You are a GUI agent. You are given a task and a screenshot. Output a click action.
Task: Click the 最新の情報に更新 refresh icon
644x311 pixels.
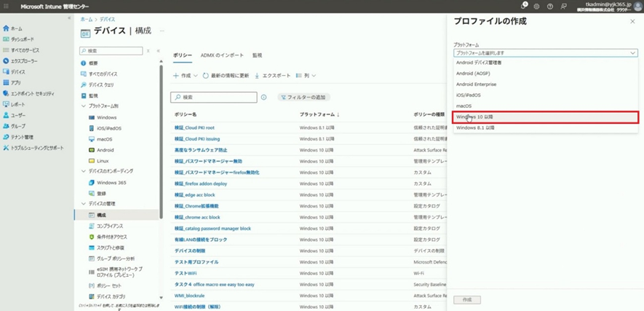[x=206, y=76]
